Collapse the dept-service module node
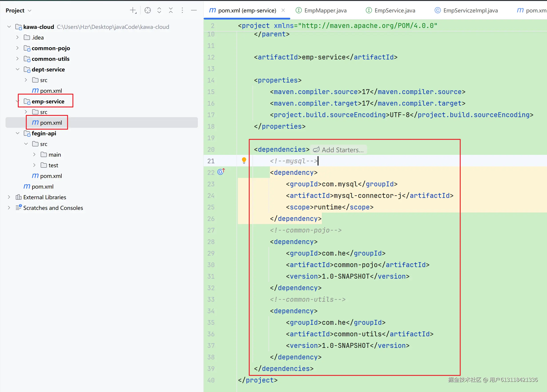The height and width of the screenshot is (392, 547). point(17,69)
